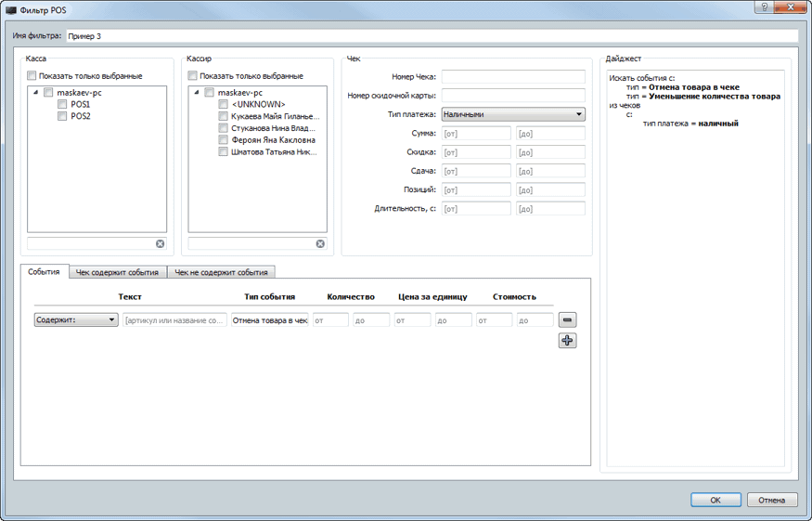
Task: Collapse the maskaev-pc node in Кассир tree
Action: (x=196, y=93)
